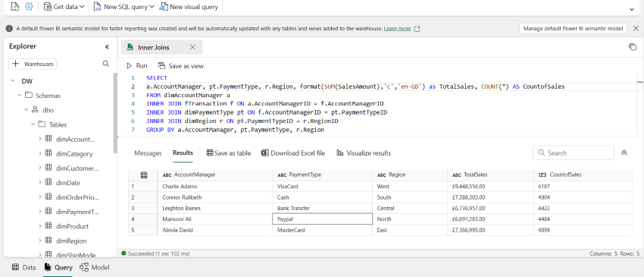
Task: Collapse the Tables folder
Action: coord(33,124)
